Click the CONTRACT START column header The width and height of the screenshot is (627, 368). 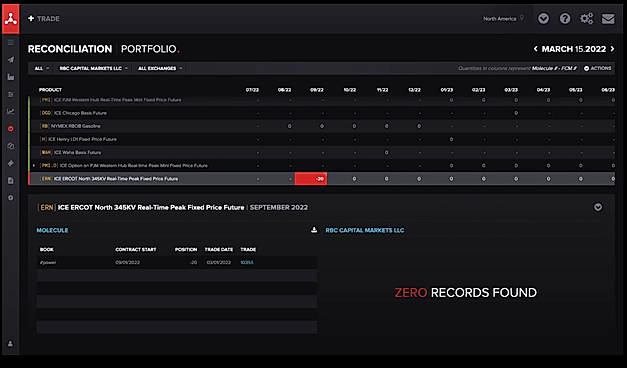[136, 249]
